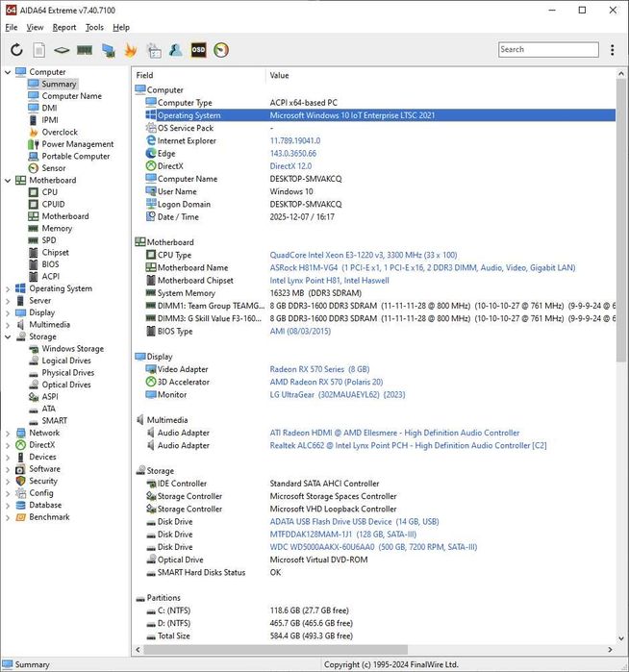
Task: Collapse the Motherboard tree category
Action: pos(8,180)
